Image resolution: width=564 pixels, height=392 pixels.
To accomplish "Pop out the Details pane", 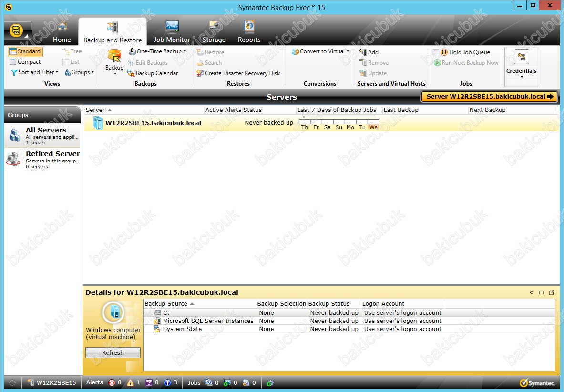I will tap(552, 292).
